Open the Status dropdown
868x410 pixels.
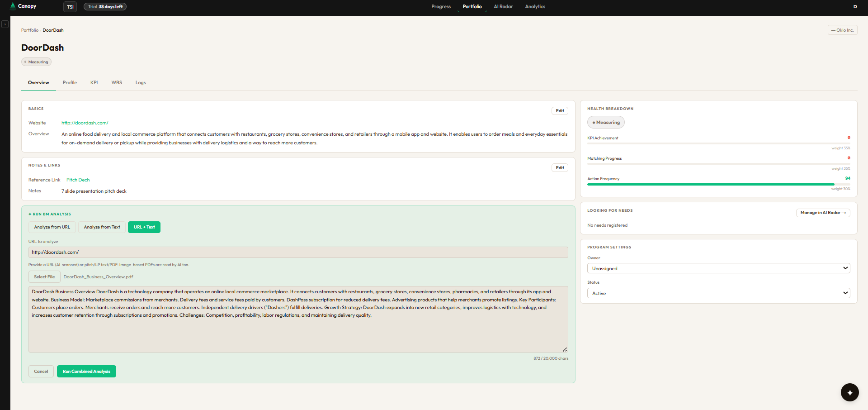pos(719,293)
